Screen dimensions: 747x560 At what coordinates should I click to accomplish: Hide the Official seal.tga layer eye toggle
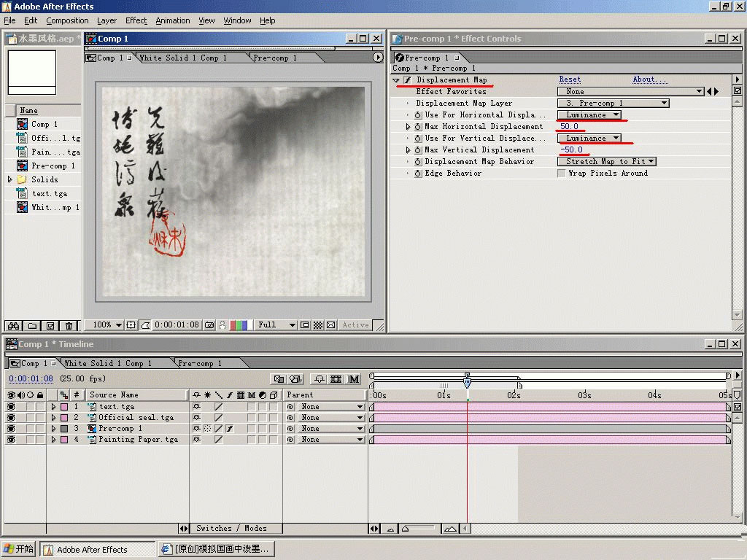click(11, 418)
